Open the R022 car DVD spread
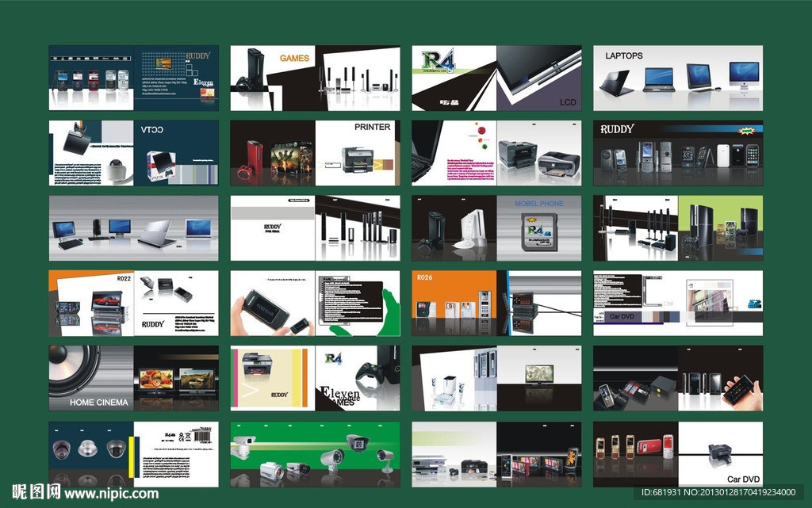 [x=133, y=304]
